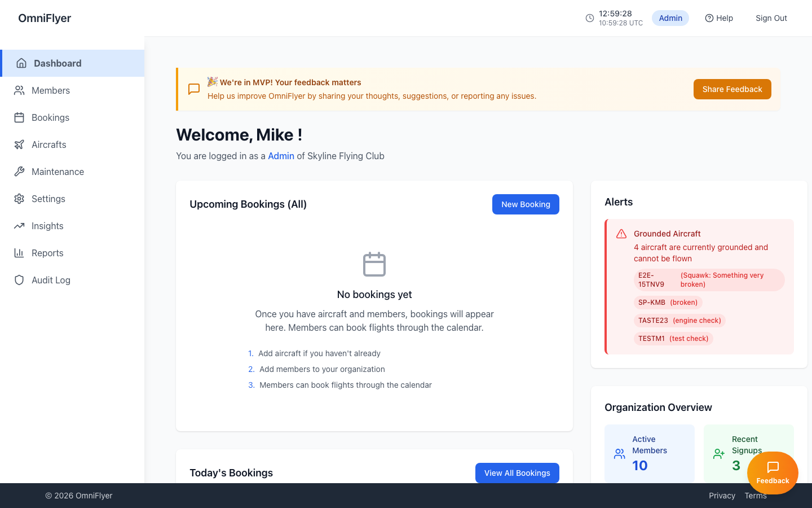Select the TASTE23 (engine check) tag
Viewport: 812px width, 508px height.
tap(679, 321)
